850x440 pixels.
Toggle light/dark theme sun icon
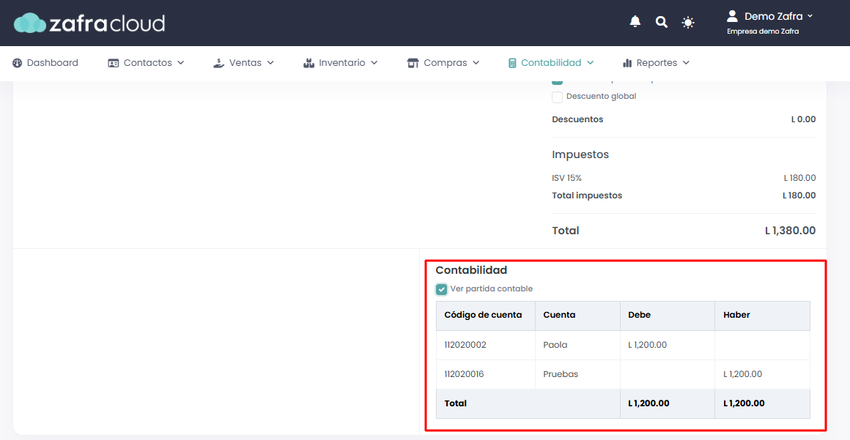[x=688, y=22]
